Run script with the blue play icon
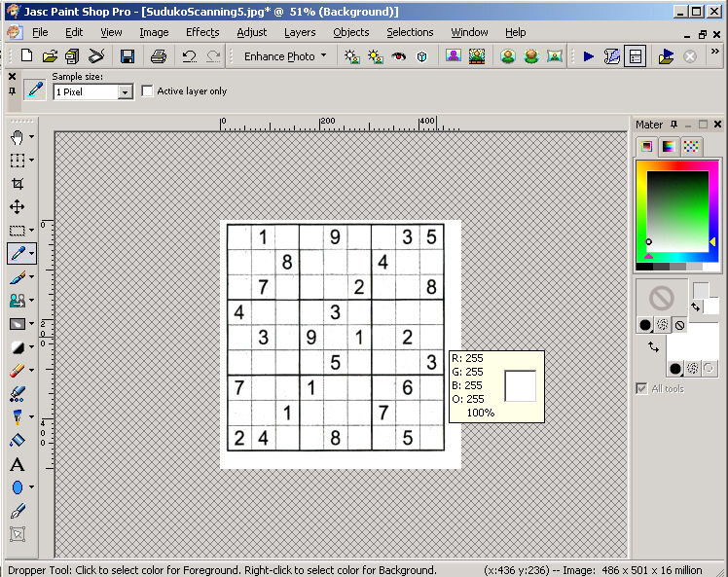The width and height of the screenshot is (728, 577). 589,56
